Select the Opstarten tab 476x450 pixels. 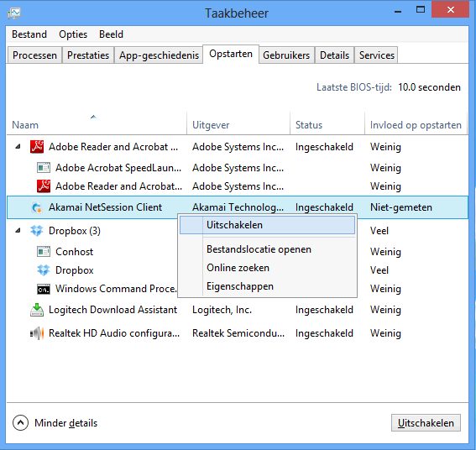point(231,54)
